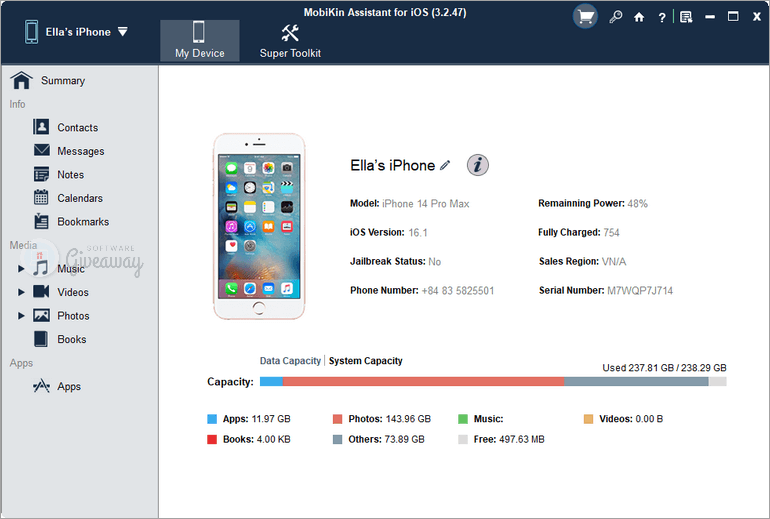The width and height of the screenshot is (770, 519).
Task: Click the Jailbreak Status value 'No'
Action: [x=435, y=262]
